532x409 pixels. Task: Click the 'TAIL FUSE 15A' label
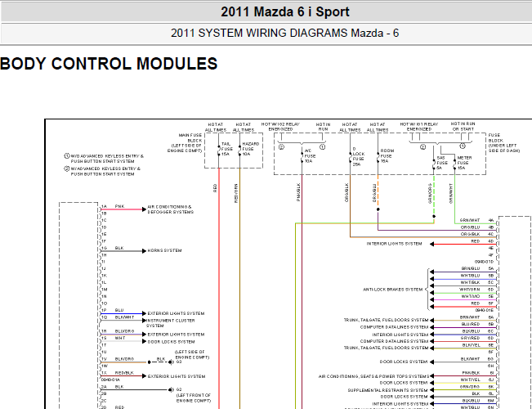[x=226, y=149]
